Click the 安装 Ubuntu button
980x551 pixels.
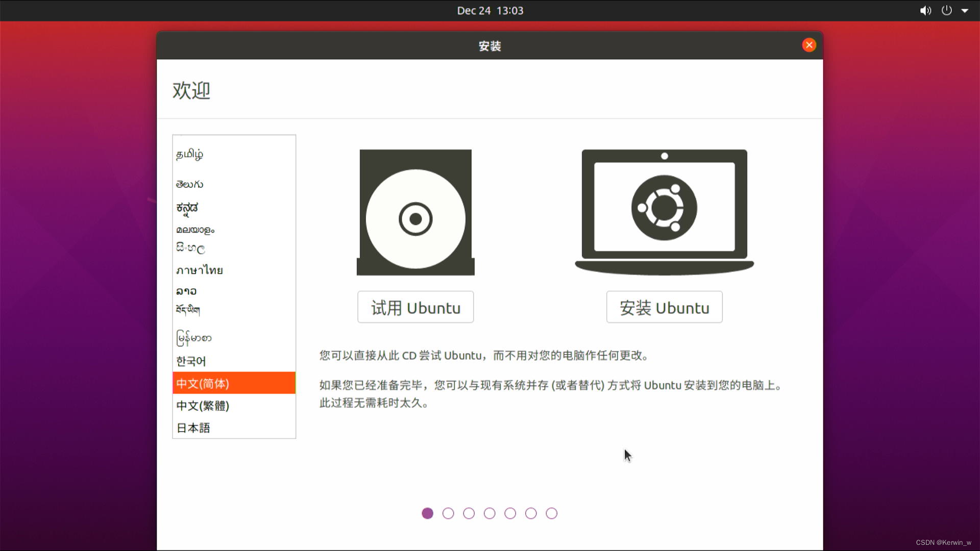tap(664, 307)
